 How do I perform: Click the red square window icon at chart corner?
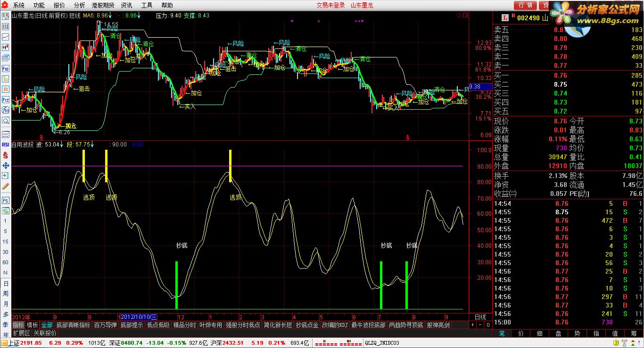point(465,15)
